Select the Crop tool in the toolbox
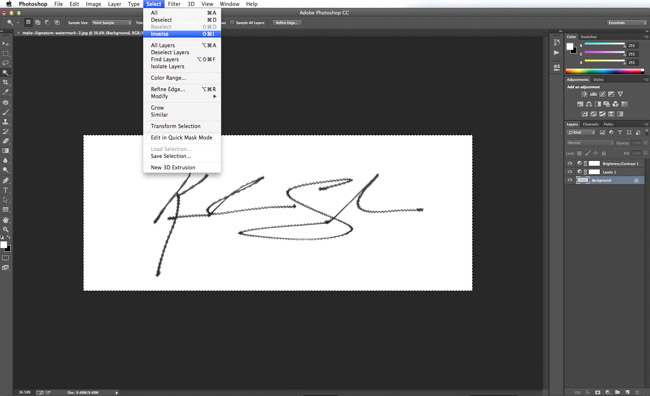Viewport: 650px width, 396px height. 5,82
